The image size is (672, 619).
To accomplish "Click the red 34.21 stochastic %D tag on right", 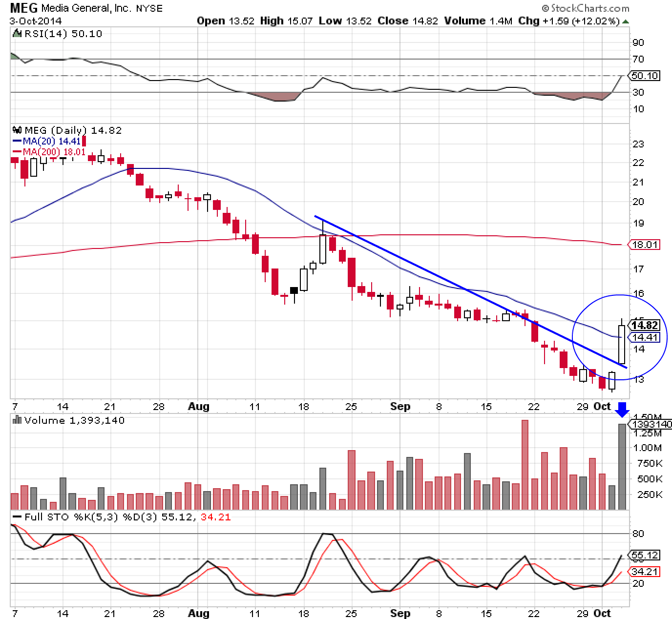I will click(645, 571).
